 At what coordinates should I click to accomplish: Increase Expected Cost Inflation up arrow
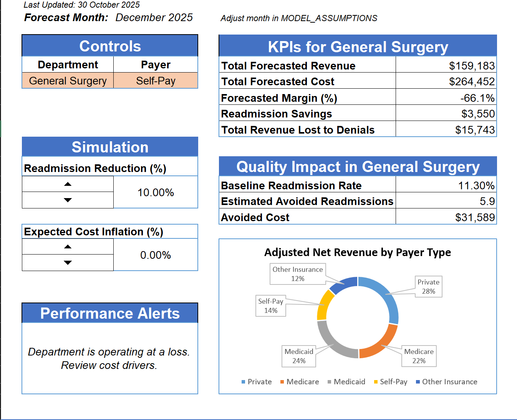pyautogui.click(x=68, y=247)
